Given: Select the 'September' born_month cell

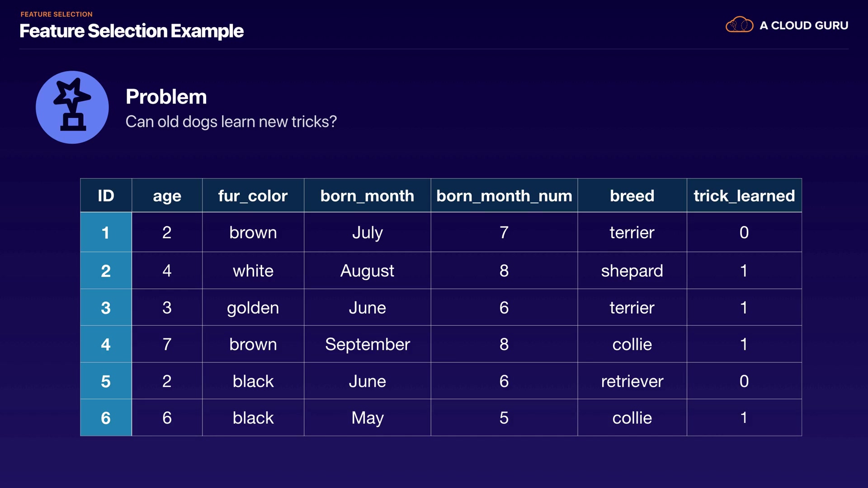Looking at the screenshot, I should coord(367,344).
